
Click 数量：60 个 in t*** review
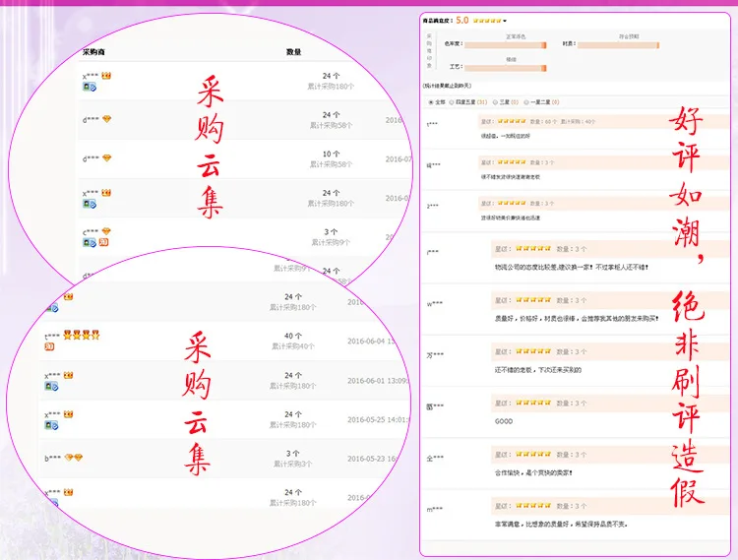(543, 121)
